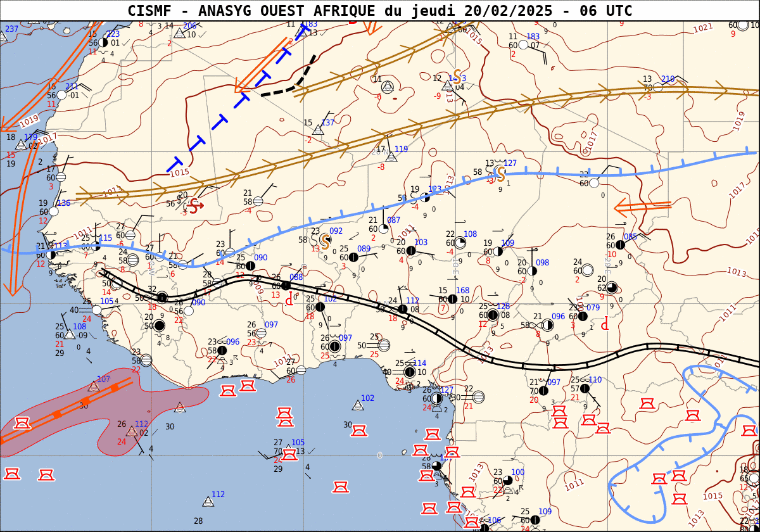Viewport: 760px width, 532px height.
Task: Click the orange double arrow pointing west at right
Action: [641, 206]
